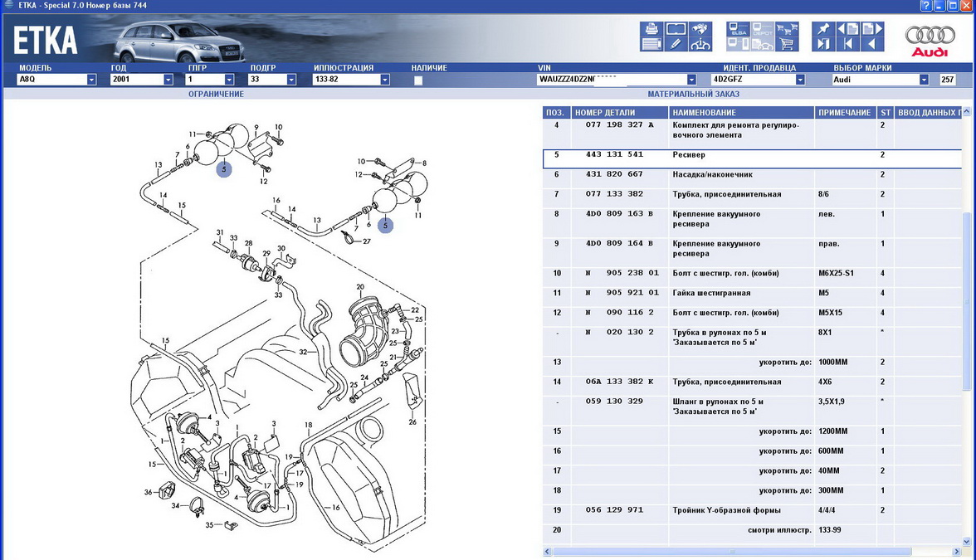Screen dimensions: 976x560
Task: Click the pencil edit icon
Action: [676, 43]
